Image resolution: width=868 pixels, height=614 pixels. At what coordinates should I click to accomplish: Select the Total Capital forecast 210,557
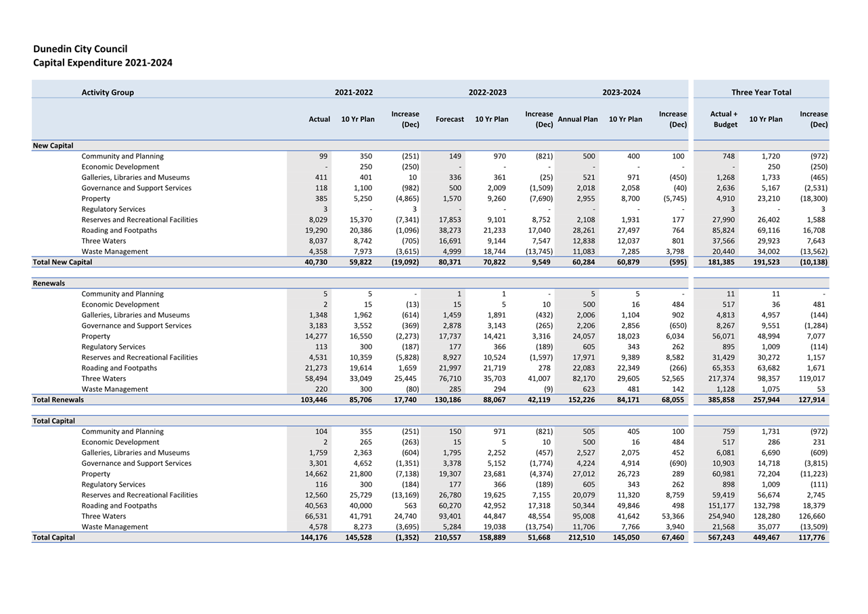(446, 538)
